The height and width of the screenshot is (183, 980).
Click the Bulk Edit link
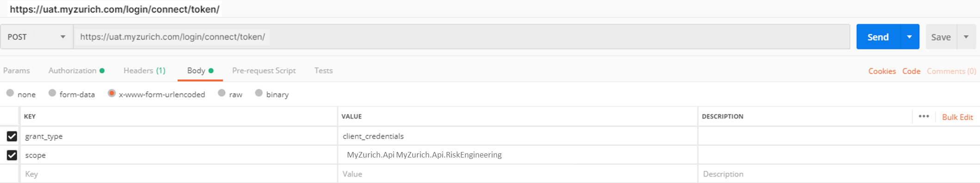pyautogui.click(x=957, y=117)
